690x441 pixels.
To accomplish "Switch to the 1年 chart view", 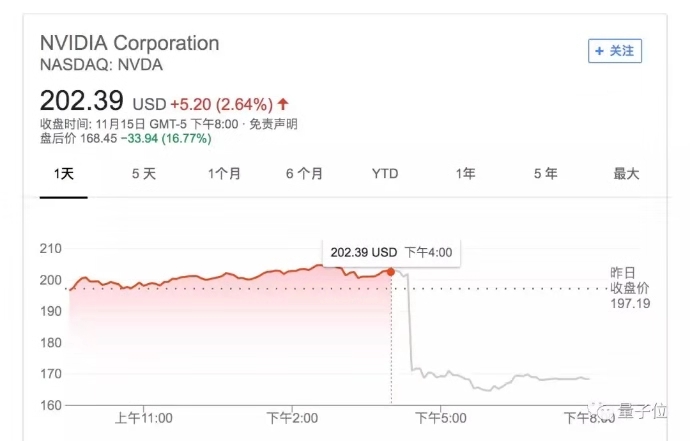I will pos(465,173).
